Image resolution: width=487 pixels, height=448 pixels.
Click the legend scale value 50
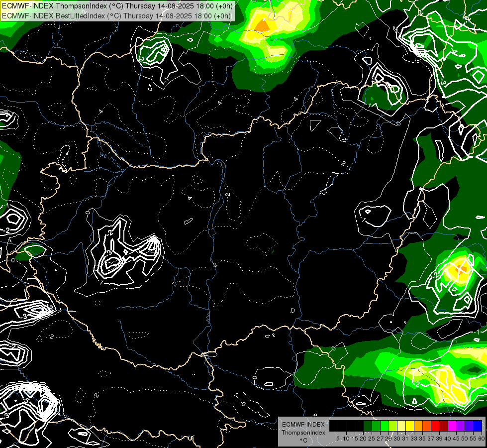click(x=465, y=439)
